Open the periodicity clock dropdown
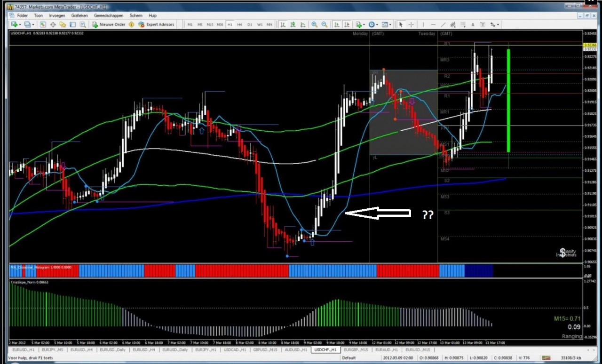 [x=377, y=24]
